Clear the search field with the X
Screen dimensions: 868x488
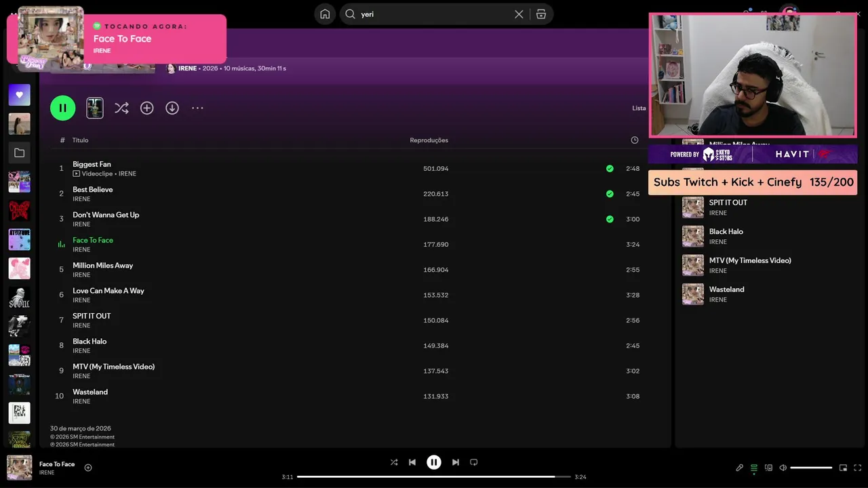(x=519, y=14)
